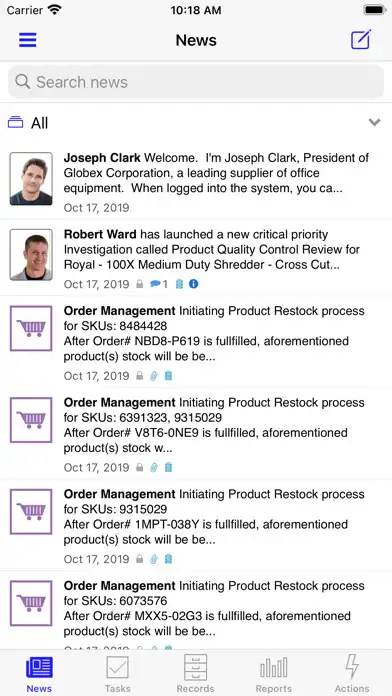Click the Search news field
Image resolution: width=392 pixels, height=696 pixels.
196,82
